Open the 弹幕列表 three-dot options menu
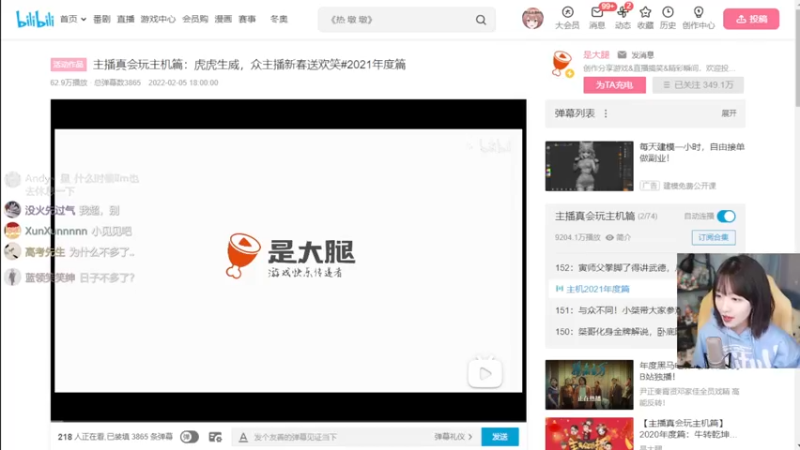The image size is (800, 450). click(x=606, y=114)
